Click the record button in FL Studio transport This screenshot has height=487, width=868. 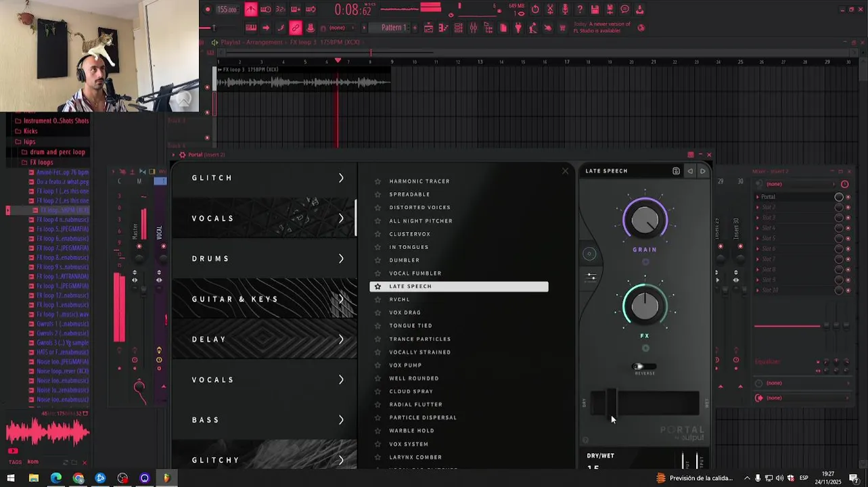(x=206, y=9)
